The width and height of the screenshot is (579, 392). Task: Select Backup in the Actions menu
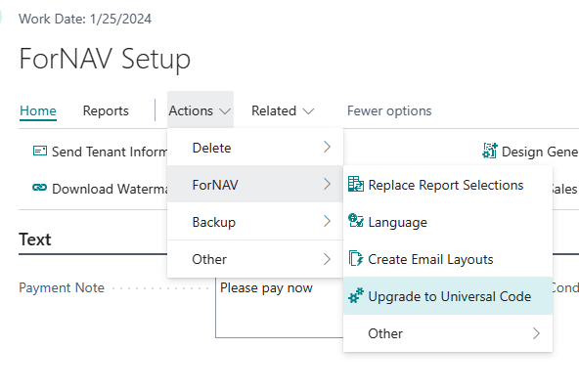(x=255, y=222)
